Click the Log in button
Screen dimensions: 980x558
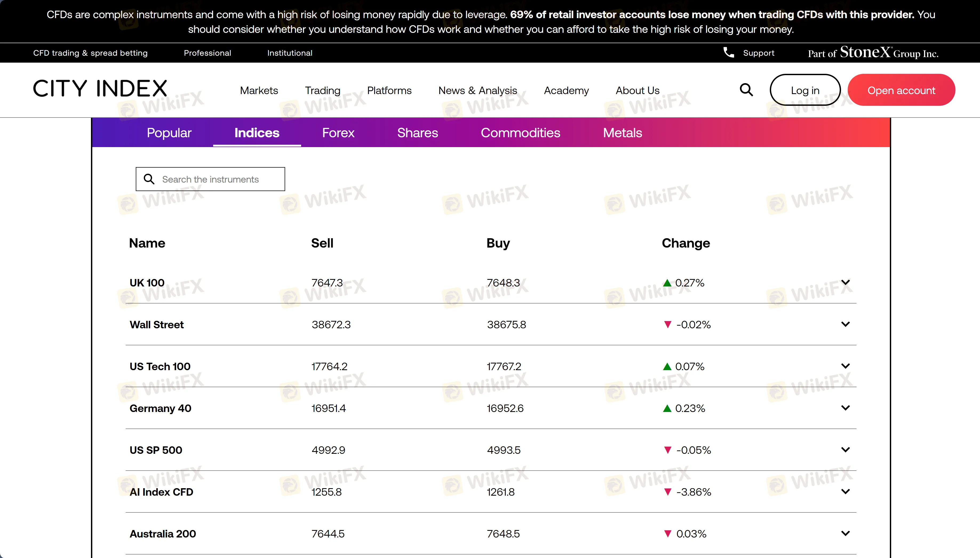click(x=805, y=90)
